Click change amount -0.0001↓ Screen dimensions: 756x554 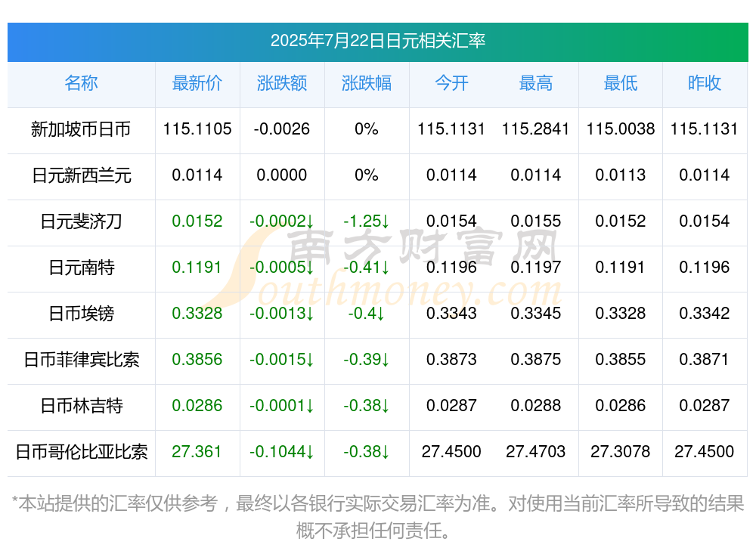click(282, 406)
